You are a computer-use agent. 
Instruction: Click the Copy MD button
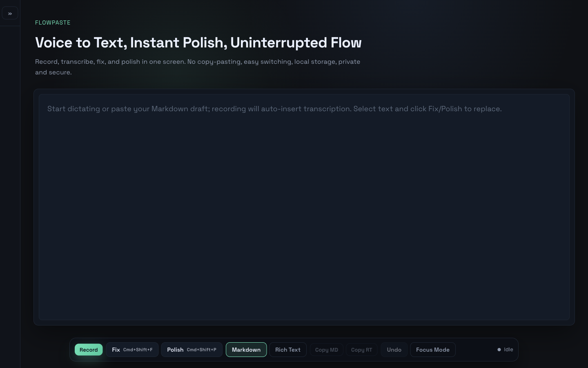[326, 350]
